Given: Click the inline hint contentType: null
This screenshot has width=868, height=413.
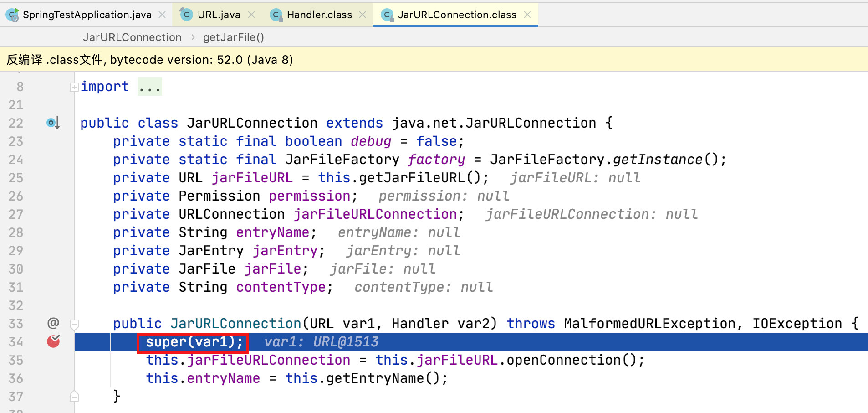Looking at the screenshot, I should [424, 287].
